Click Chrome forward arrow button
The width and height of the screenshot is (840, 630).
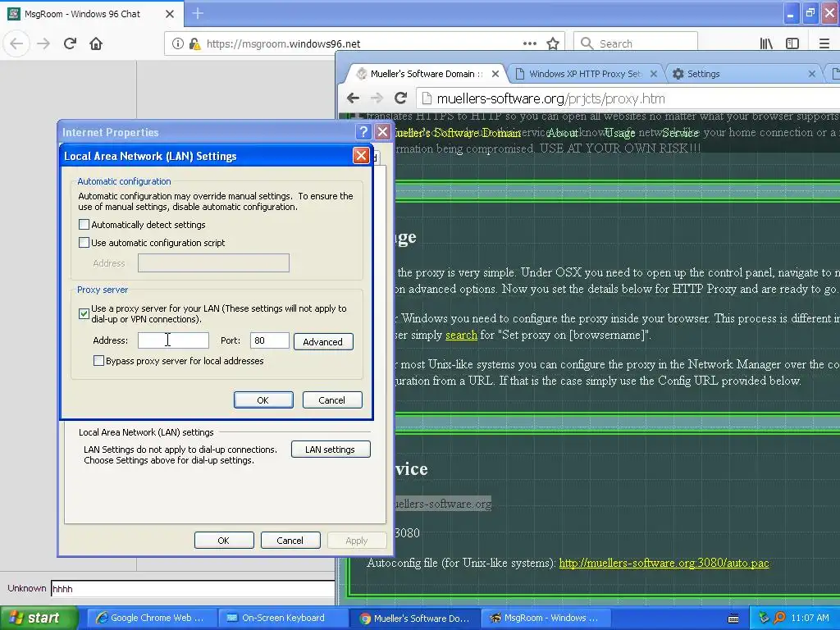point(377,98)
